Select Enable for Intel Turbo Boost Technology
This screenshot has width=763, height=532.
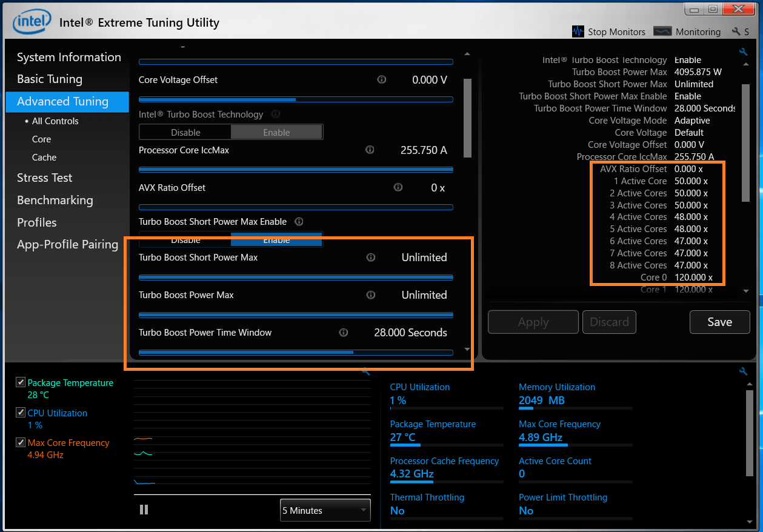click(276, 132)
